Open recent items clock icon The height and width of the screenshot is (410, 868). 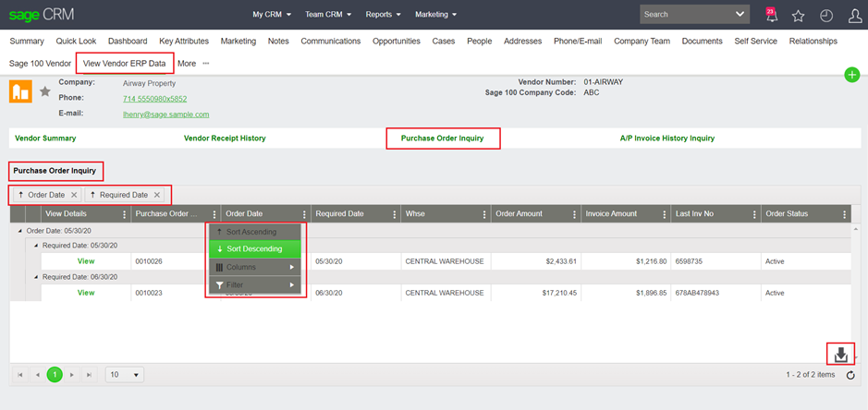click(x=826, y=16)
